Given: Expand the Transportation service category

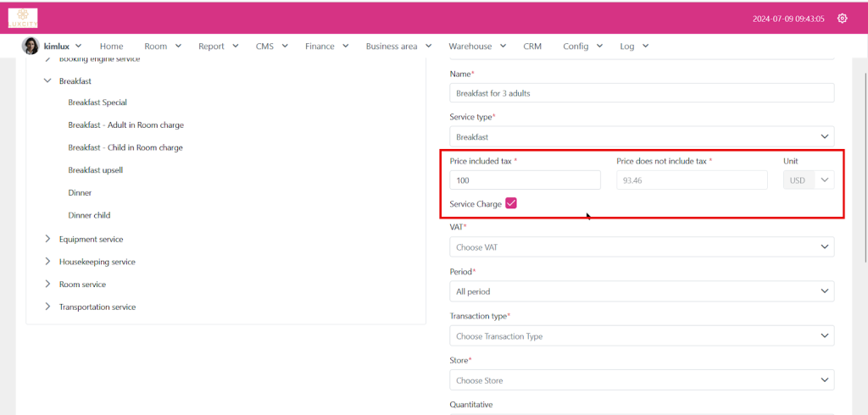Looking at the screenshot, I should tap(48, 307).
